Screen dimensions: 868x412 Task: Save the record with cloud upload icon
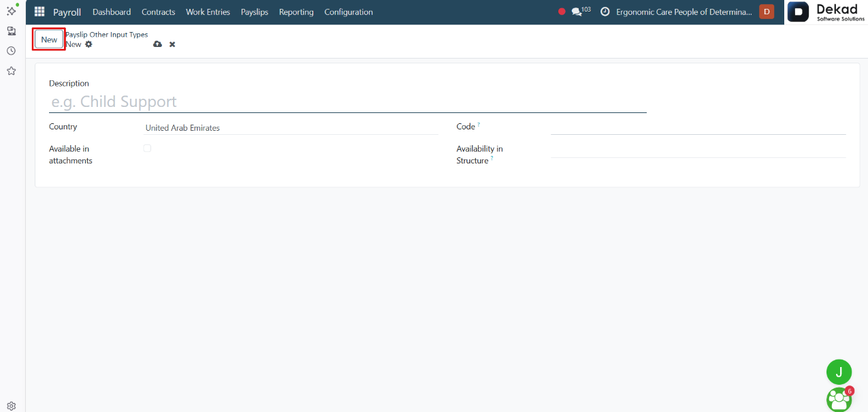(158, 44)
